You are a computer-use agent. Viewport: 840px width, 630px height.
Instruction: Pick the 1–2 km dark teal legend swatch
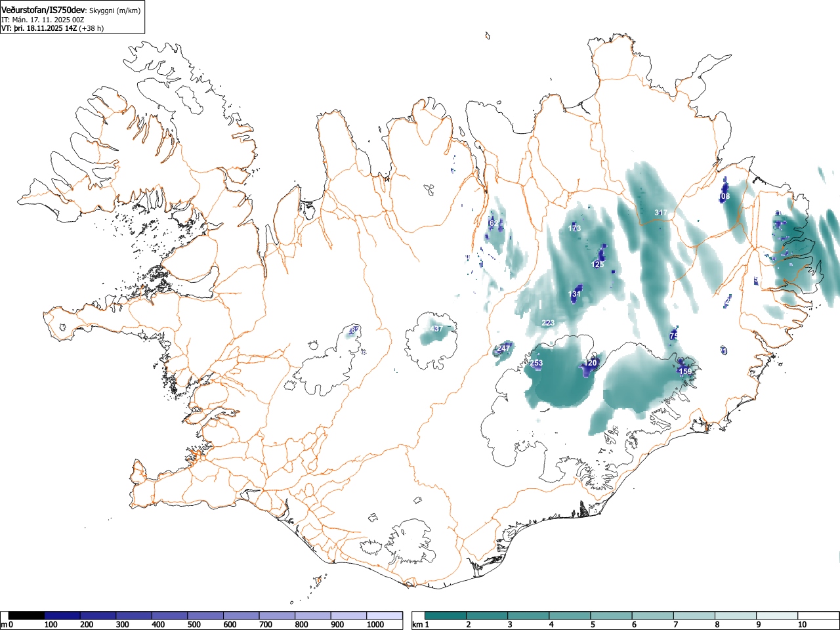pos(446,616)
